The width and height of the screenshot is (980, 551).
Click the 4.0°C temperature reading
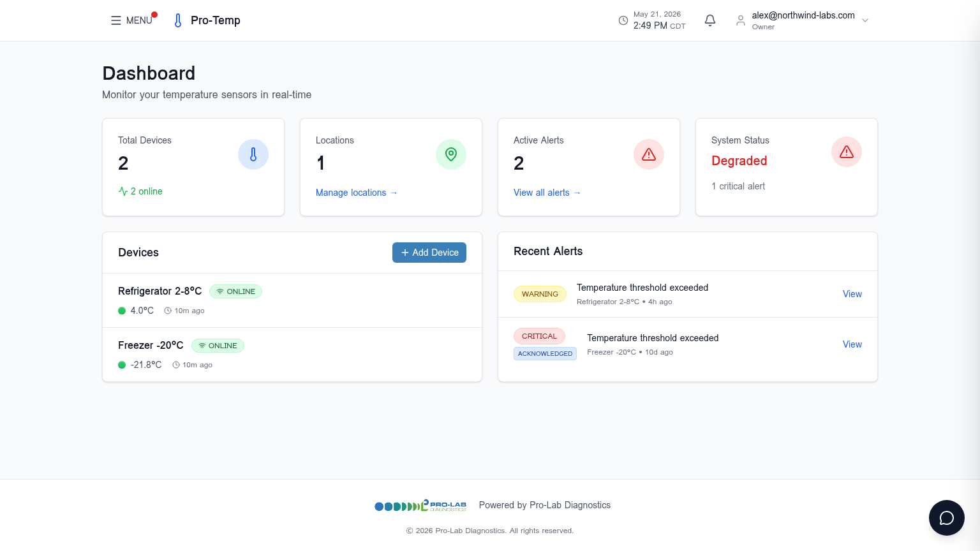142,311
